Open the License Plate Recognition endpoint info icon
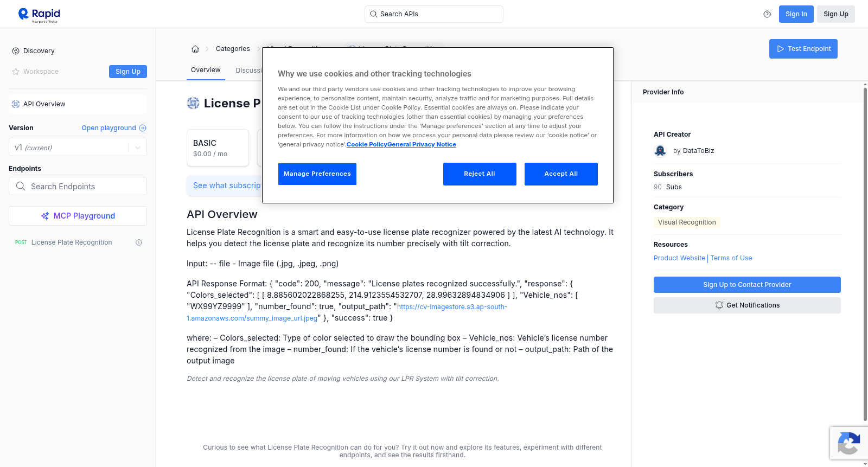Image resolution: width=868 pixels, height=467 pixels. [139, 242]
